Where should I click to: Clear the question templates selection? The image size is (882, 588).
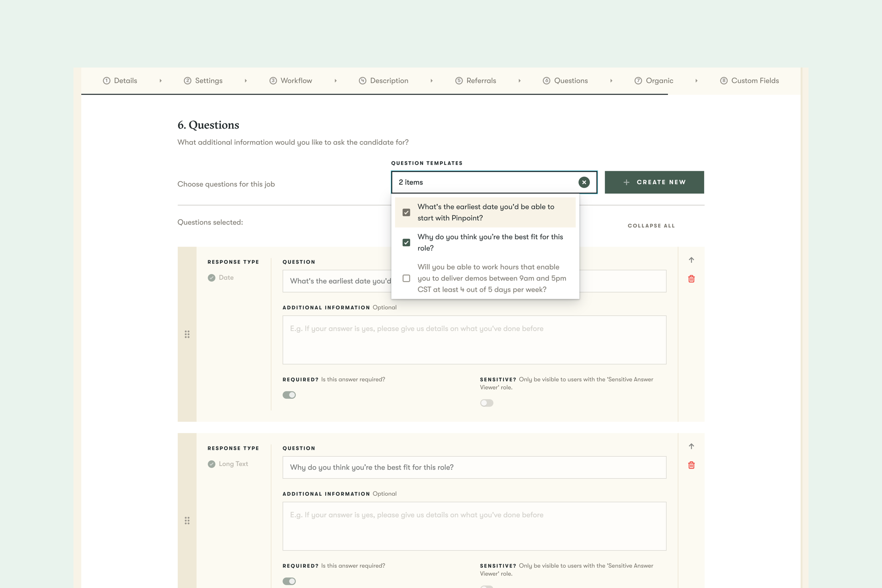point(584,182)
